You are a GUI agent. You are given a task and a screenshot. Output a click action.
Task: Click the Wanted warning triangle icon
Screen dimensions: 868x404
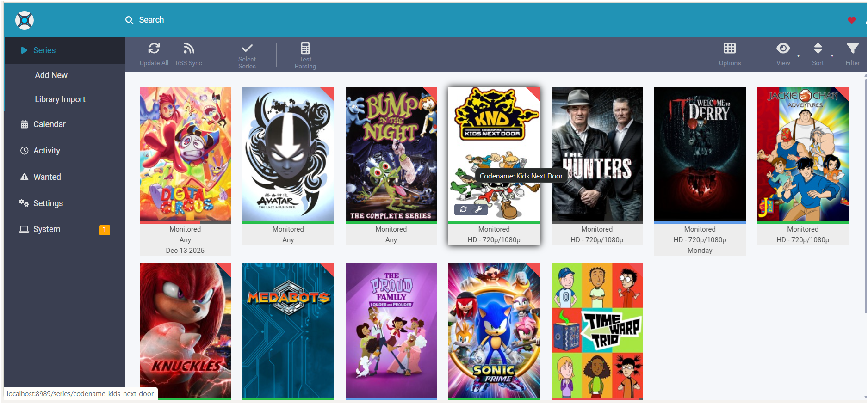tap(24, 177)
